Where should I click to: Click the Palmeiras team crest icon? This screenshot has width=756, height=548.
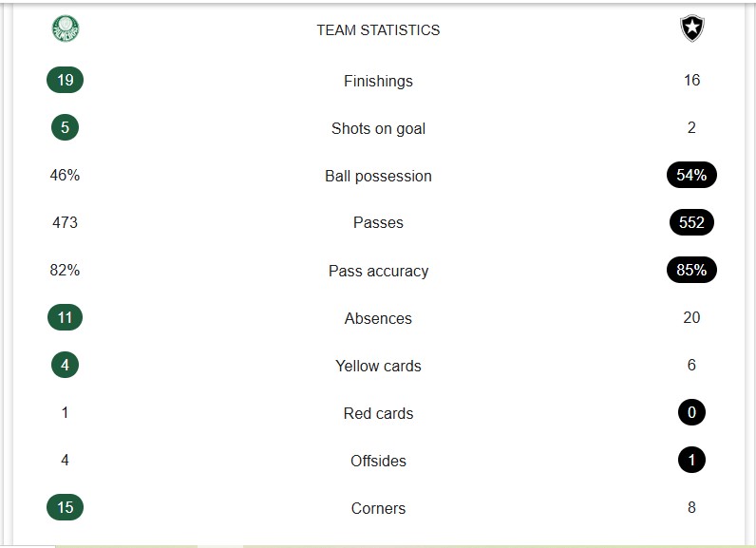click(66, 29)
